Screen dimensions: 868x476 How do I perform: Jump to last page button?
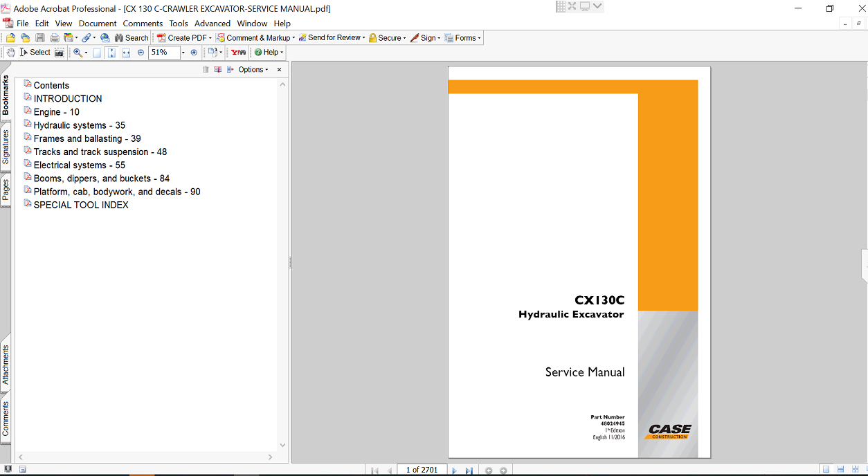(469, 470)
